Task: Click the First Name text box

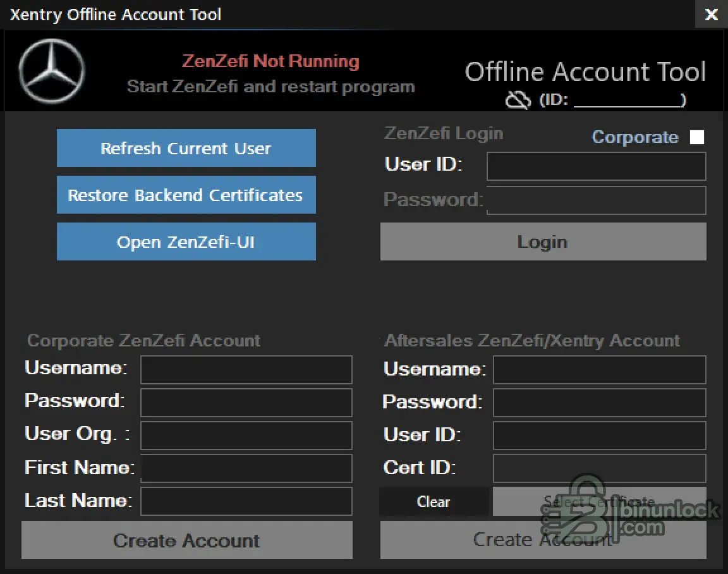Action: [246, 468]
